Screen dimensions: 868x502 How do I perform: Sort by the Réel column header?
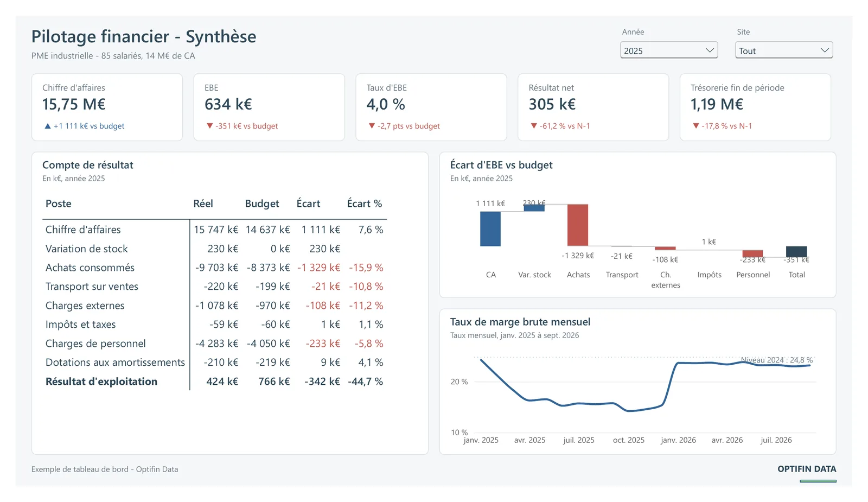click(x=203, y=204)
